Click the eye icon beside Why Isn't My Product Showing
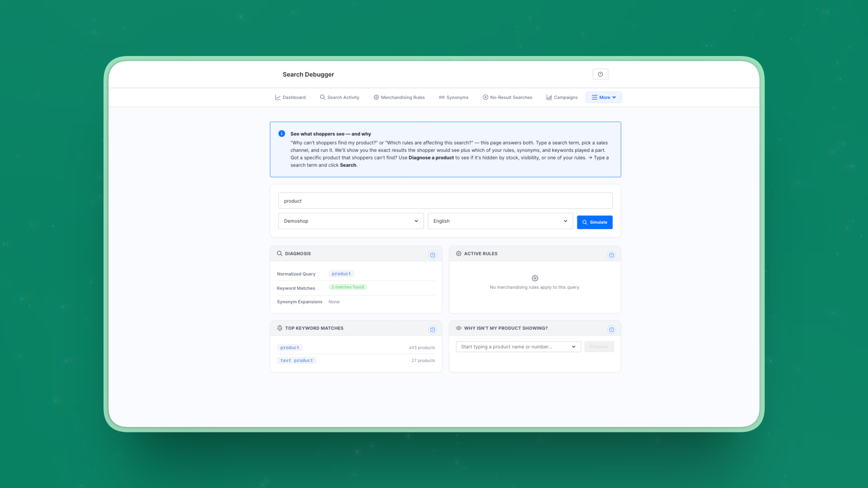Image resolution: width=868 pixels, height=488 pixels. pos(458,328)
